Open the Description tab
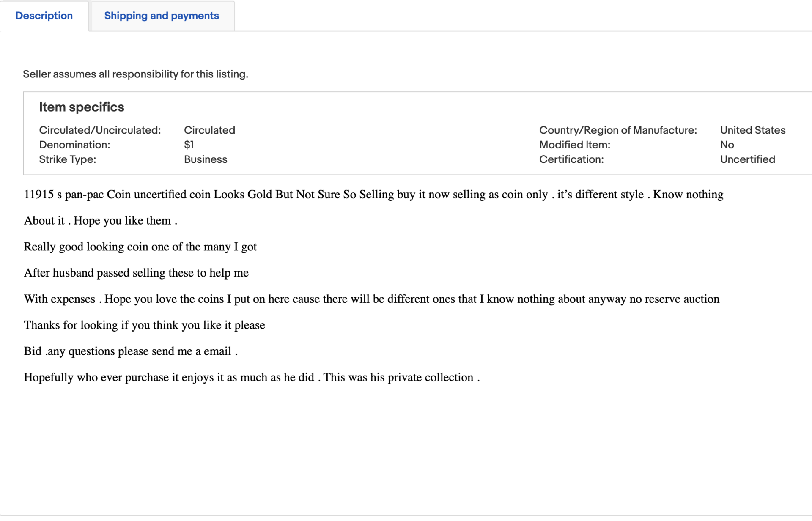Image resolution: width=812 pixels, height=521 pixels. click(x=44, y=16)
